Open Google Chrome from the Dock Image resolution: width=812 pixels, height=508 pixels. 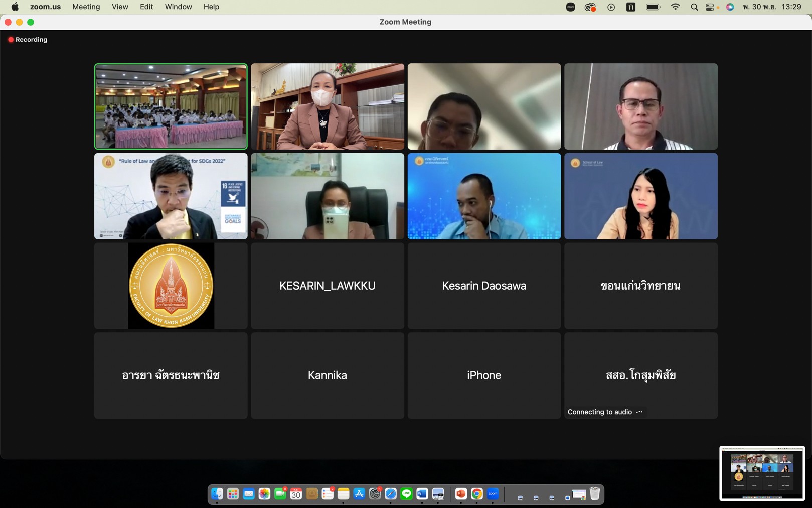tap(477, 494)
